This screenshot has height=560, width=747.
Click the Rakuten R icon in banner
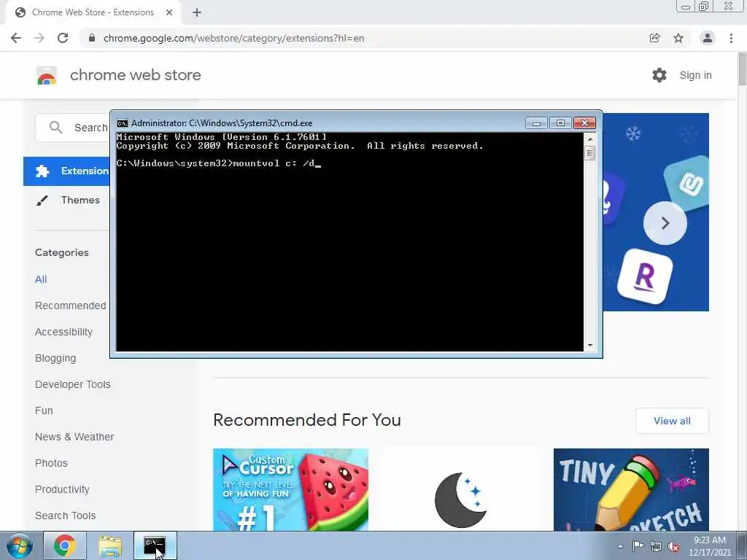coord(645,276)
